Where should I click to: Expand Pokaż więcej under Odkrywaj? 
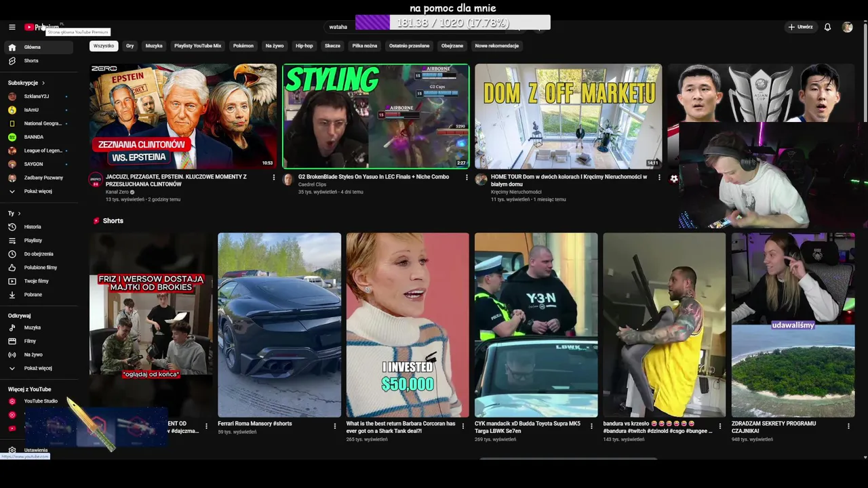[38, 368]
